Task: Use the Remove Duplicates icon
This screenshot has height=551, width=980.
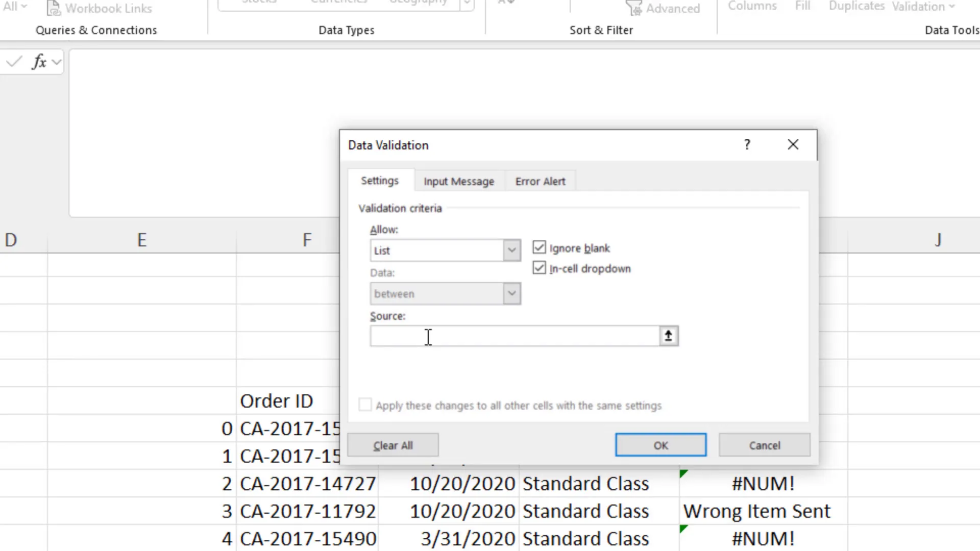Action: [x=856, y=7]
